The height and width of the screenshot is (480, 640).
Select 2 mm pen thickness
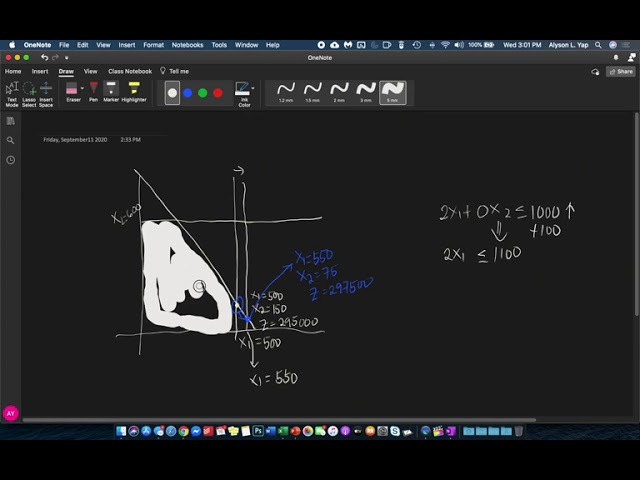(339, 93)
